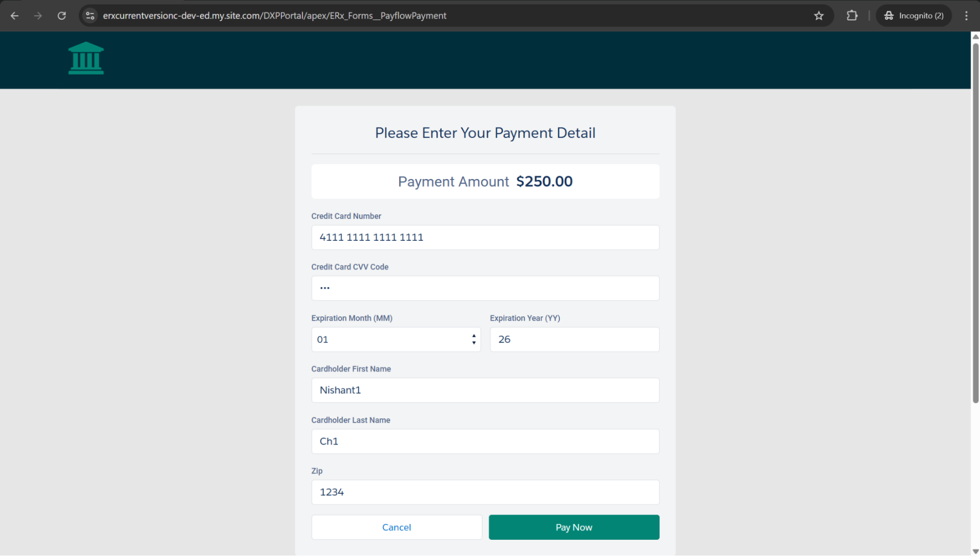Cancel the payment

396,527
